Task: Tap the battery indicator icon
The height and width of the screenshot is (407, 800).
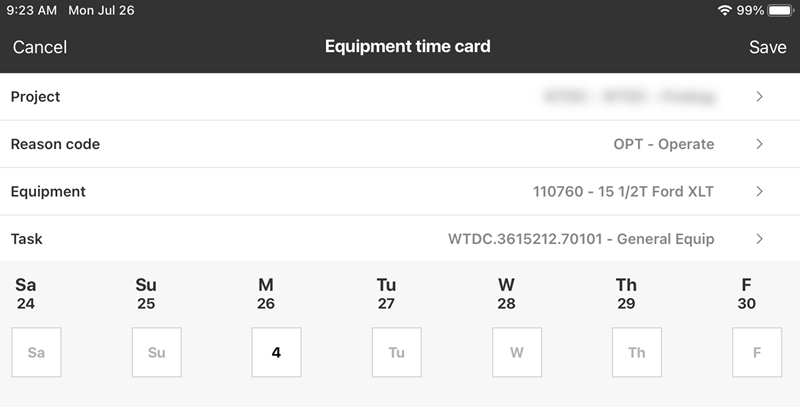Action: pyautogui.click(x=782, y=10)
